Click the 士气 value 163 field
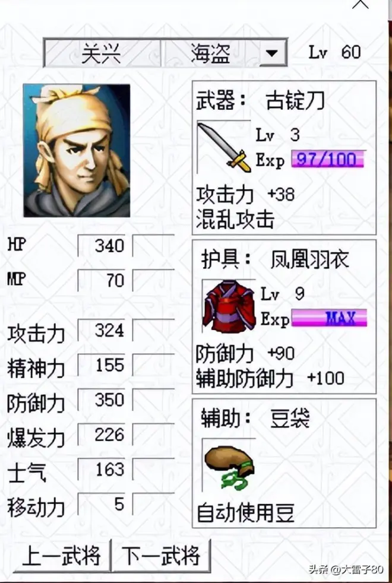The height and width of the screenshot is (583, 392). pyautogui.click(x=102, y=469)
